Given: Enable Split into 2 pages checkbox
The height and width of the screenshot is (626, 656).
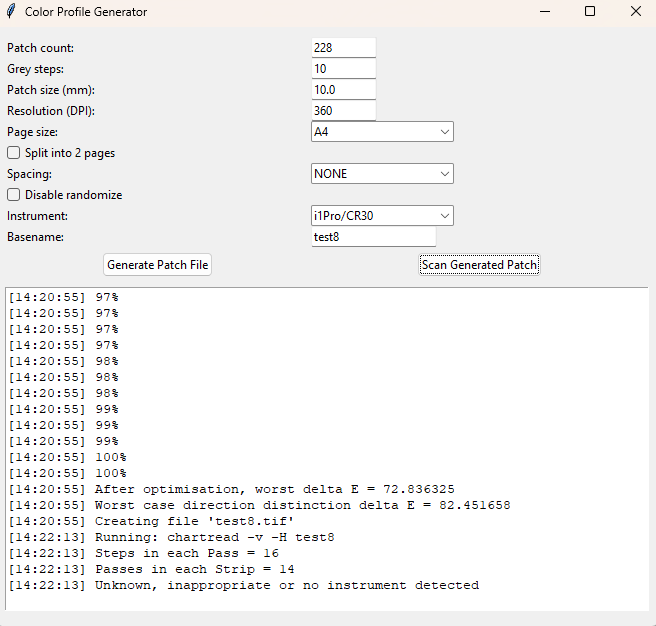Looking at the screenshot, I should tap(14, 153).
